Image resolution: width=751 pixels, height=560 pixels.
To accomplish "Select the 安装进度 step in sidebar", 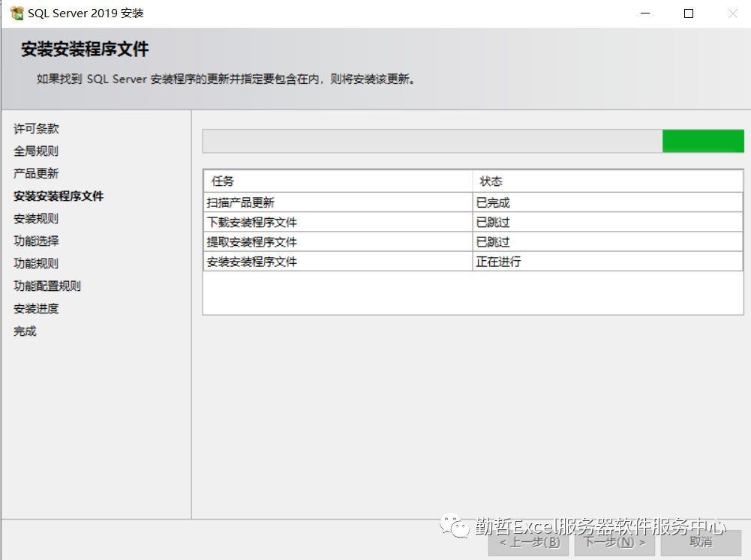I will pyautogui.click(x=36, y=309).
